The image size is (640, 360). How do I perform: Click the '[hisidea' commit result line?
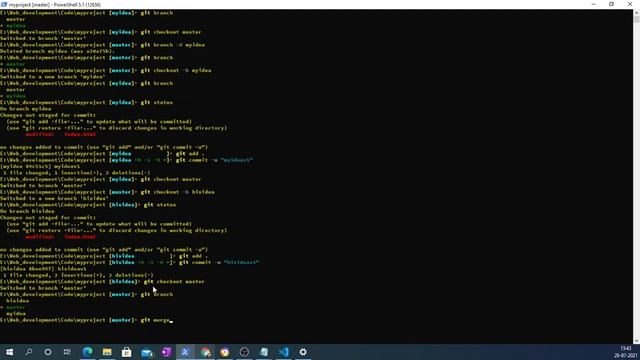[43, 269]
